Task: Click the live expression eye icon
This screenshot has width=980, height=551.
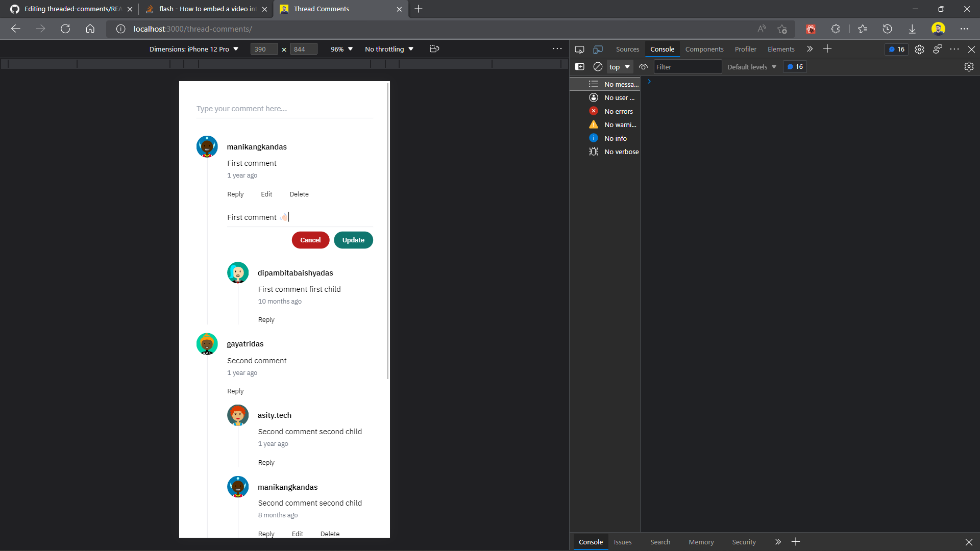Action: click(644, 67)
